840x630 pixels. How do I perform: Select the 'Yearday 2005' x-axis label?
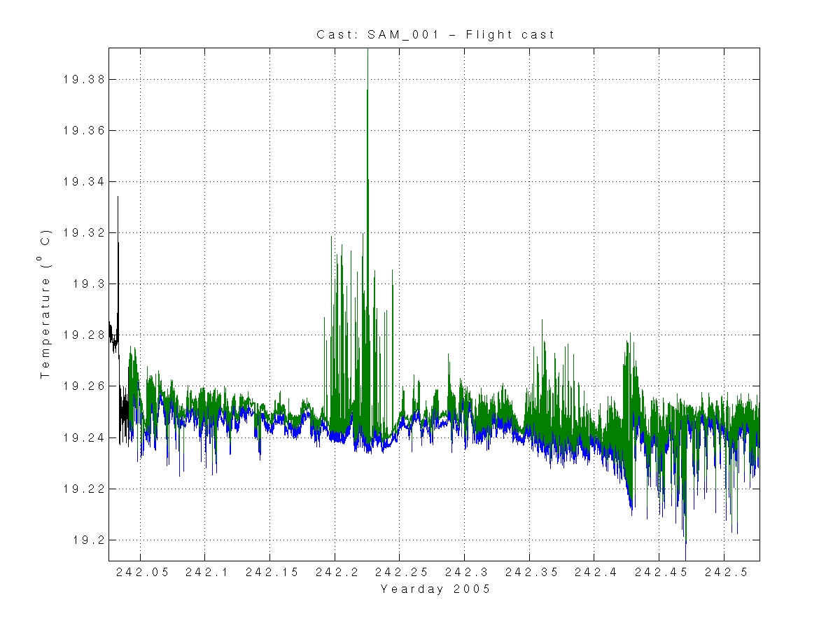coord(435,589)
